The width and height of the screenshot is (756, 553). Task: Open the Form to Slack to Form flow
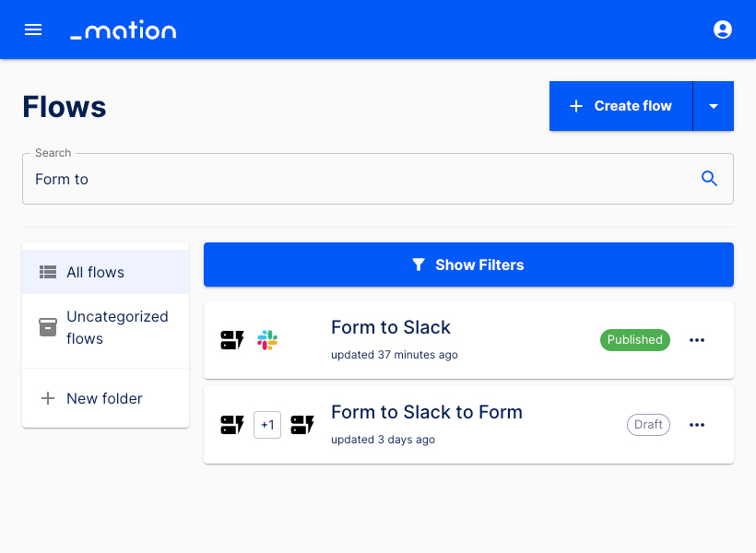[x=426, y=413]
